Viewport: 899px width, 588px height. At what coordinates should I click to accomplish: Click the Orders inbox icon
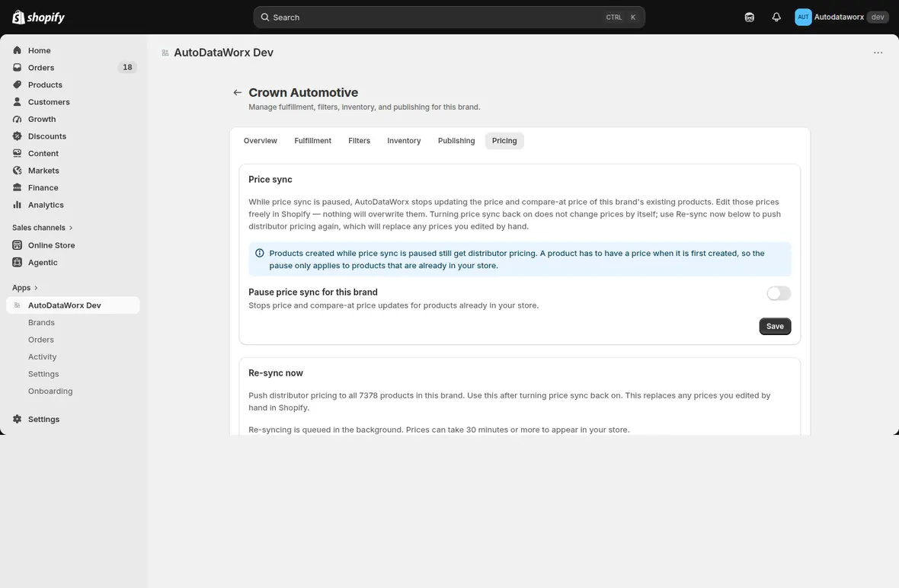coord(18,68)
